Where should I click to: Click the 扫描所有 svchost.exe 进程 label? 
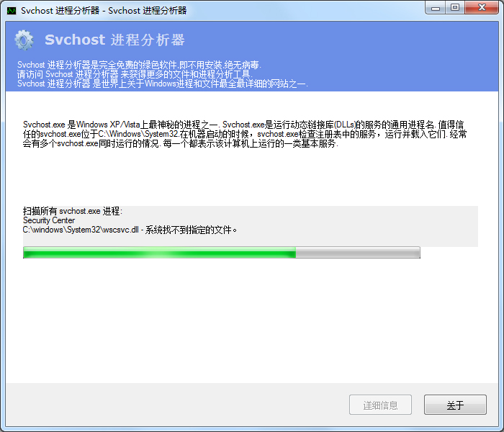[x=73, y=211]
